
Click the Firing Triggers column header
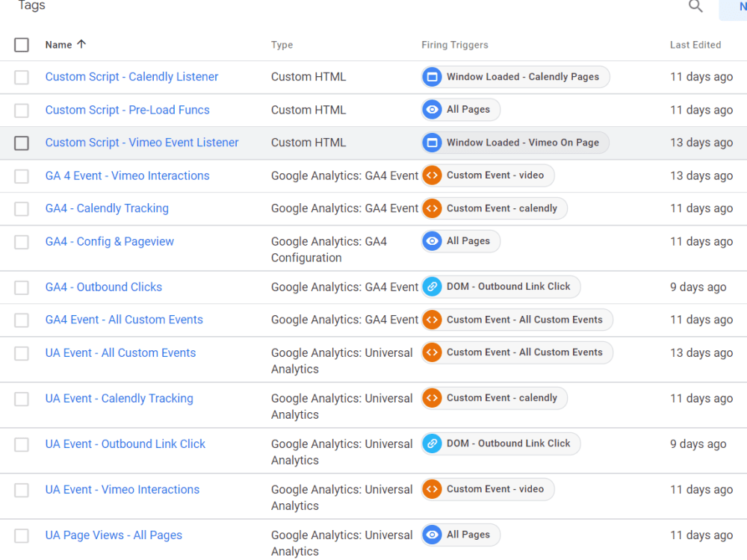click(x=454, y=45)
